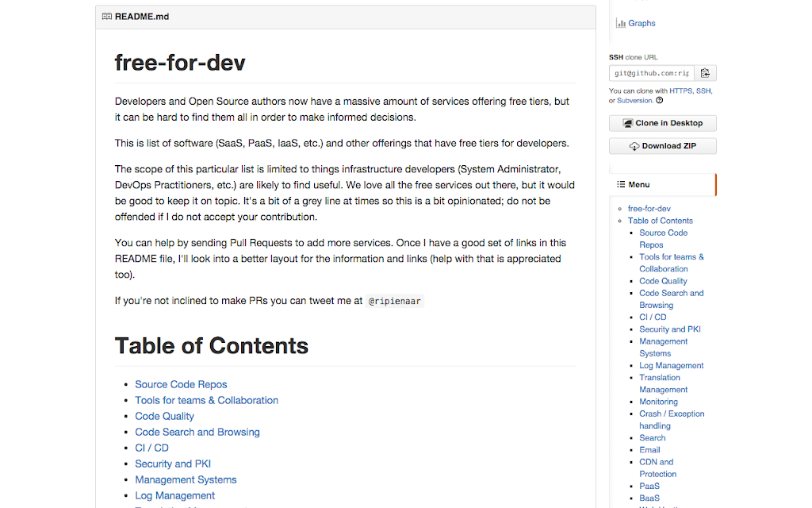Open Tools for teams & Collaboration in main contents
The image size is (812, 508).
(x=206, y=401)
